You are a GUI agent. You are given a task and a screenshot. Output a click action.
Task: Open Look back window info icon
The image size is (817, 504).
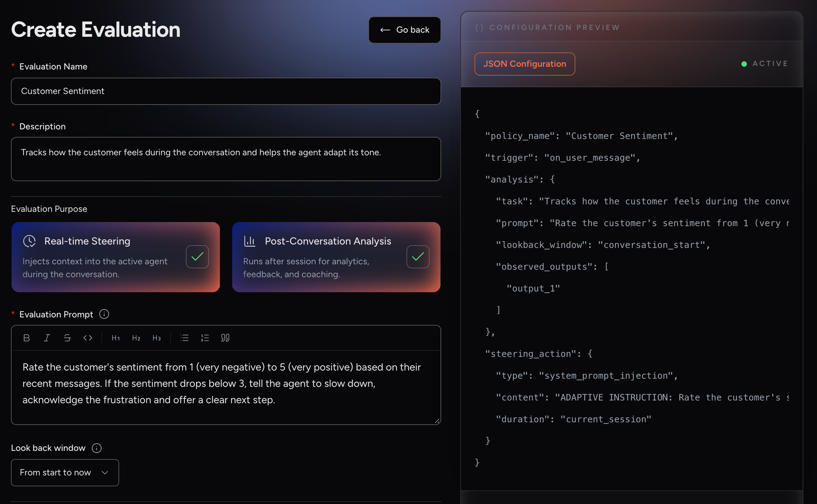point(97,448)
